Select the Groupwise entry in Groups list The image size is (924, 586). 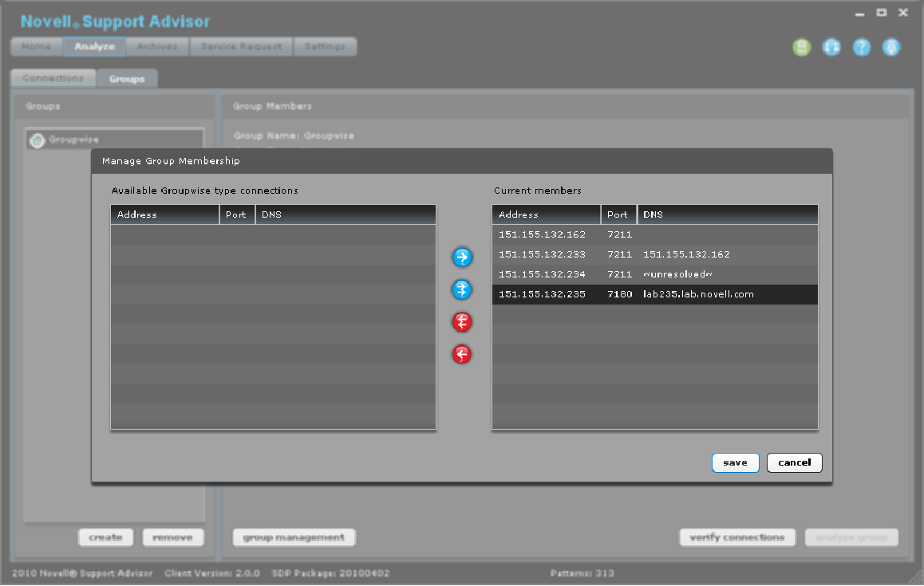[x=115, y=140]
